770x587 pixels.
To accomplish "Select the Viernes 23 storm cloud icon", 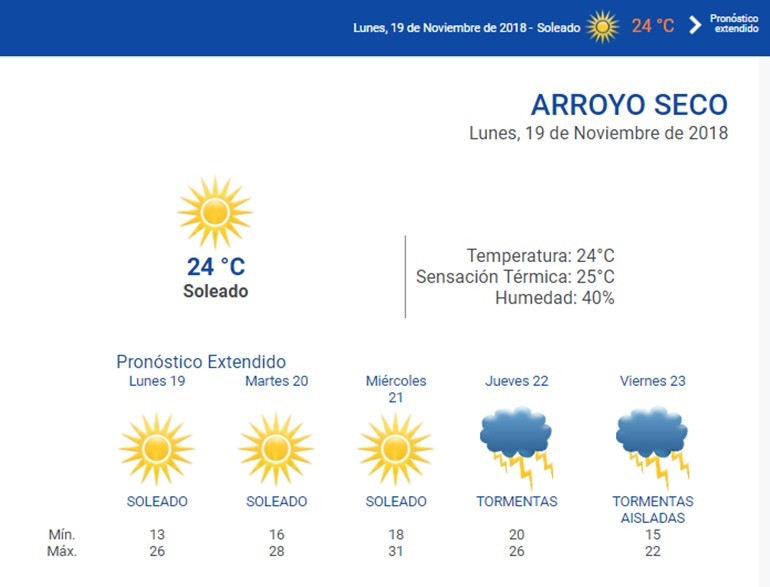I will pyautogui.click(x=653, y=447).
